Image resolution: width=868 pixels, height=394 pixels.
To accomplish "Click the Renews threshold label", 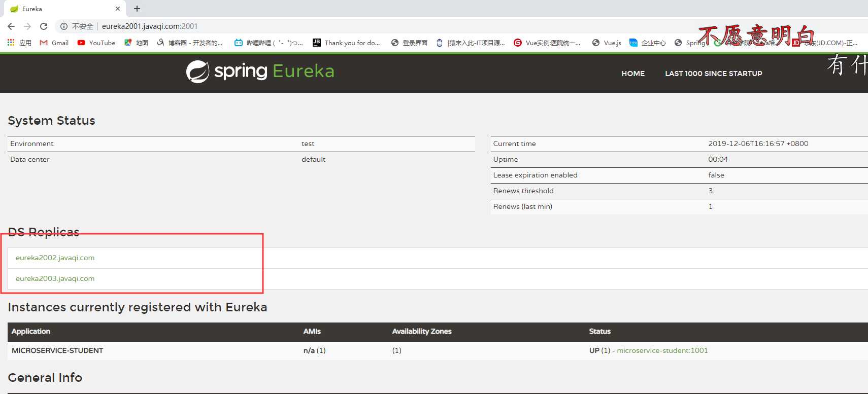I will (x=523, y=191).
